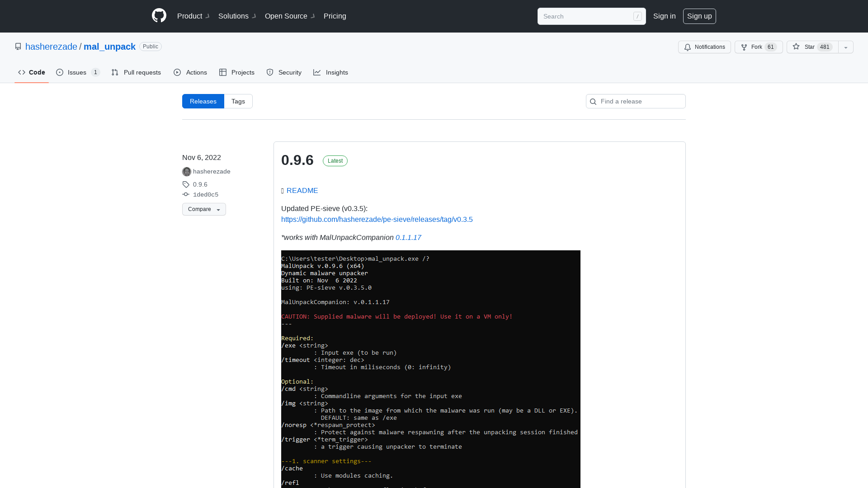Image resolution: width=868 pixels, height=488 pixels.
Task: Expand the Open Source menu
Action: [x=290, y=16]
